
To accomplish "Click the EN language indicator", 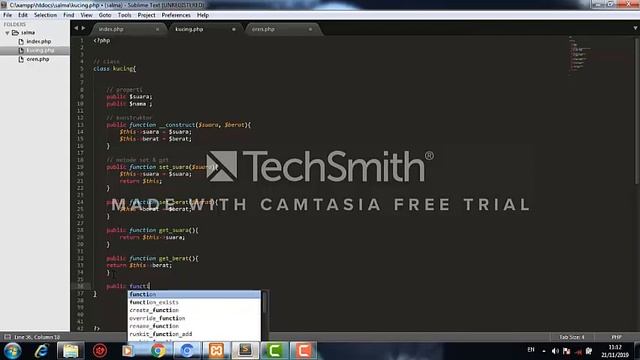I will 531,350.
